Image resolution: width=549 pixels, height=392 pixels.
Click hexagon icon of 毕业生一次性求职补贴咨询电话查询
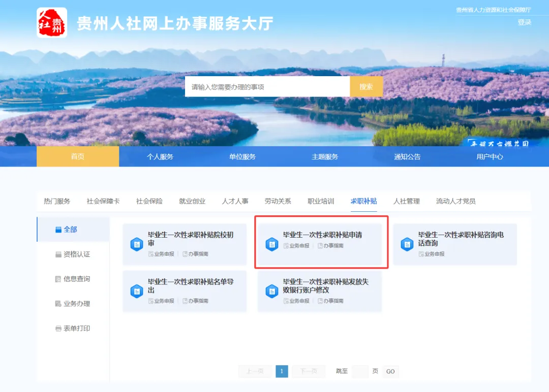pos(407,244)
